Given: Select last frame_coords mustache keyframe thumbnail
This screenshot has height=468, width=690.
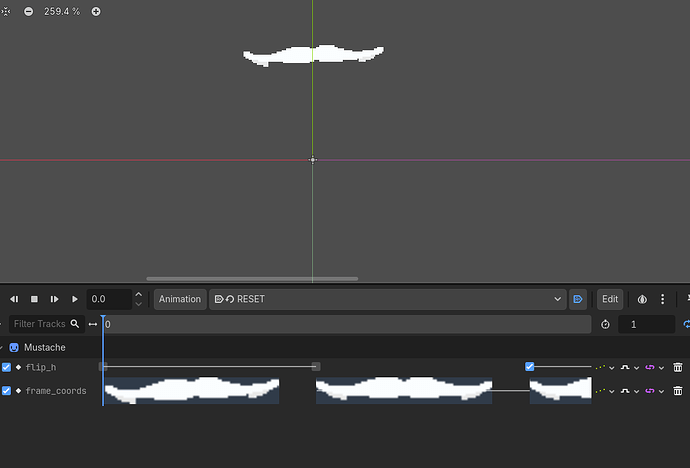Looking at the screenshot, I should tap(561, 390).
